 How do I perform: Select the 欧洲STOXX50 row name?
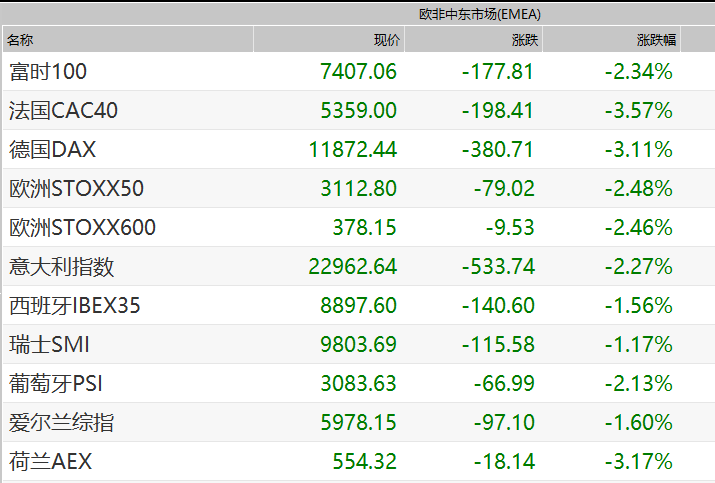pos(76,188)
